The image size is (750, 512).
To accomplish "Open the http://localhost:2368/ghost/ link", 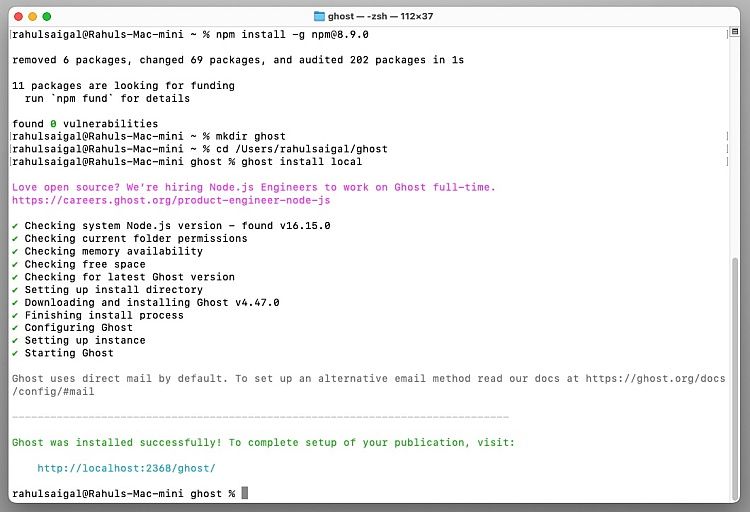I will coord(126,468).
